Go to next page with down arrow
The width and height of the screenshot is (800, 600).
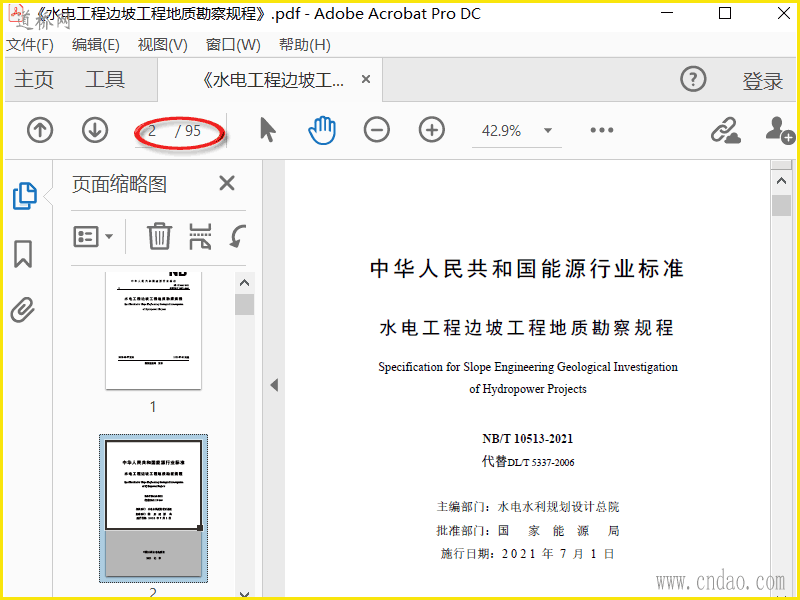tap(95, 130)
